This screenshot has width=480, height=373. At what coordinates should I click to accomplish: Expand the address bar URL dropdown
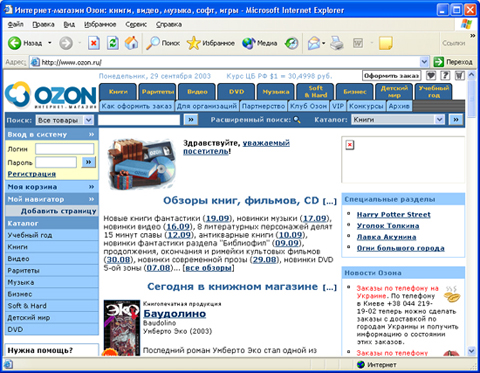pos(424,62)
